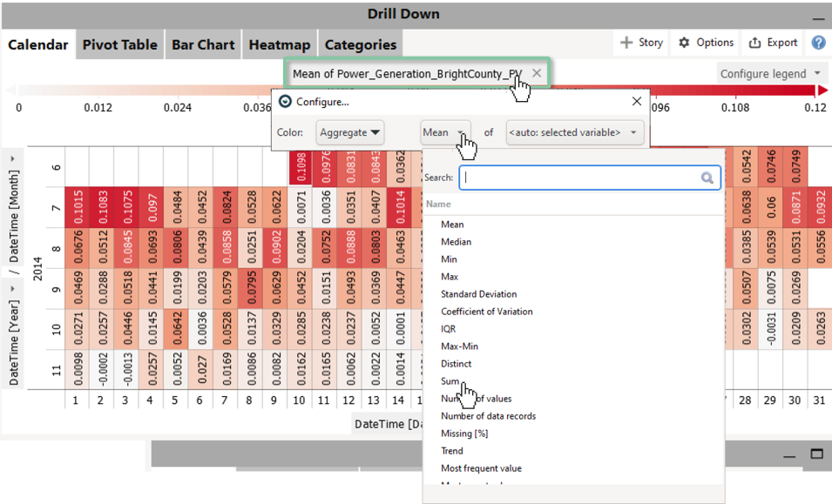The image size is (832, 504).
Task: Switch to the Heatmap tab
Action: coord(279,44)
